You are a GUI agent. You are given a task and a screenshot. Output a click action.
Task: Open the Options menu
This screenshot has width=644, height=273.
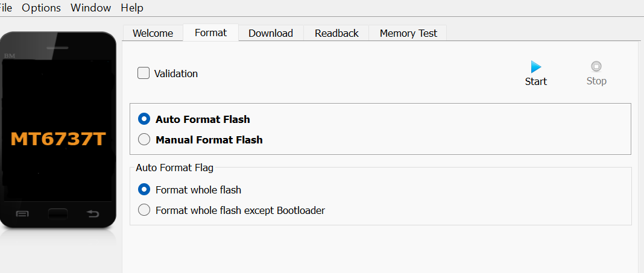coord(41,8)
